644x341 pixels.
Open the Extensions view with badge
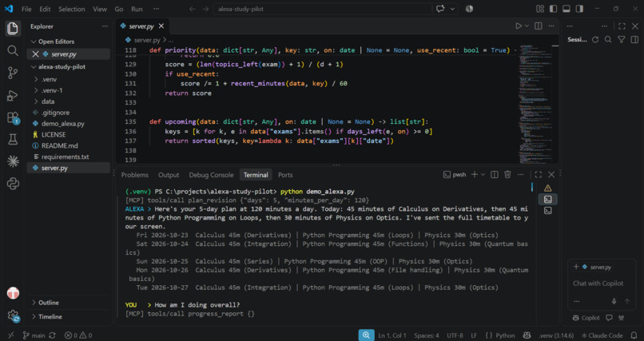13,117
